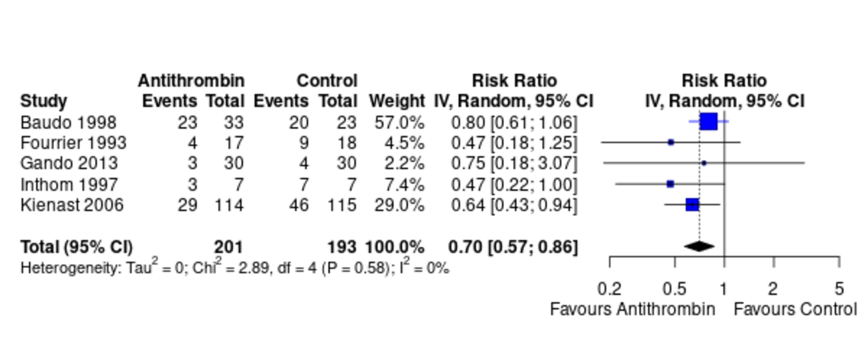Click the Inthom 1997 blue square marker
Screen dimensions: 868x347
(x=670, y=184)
